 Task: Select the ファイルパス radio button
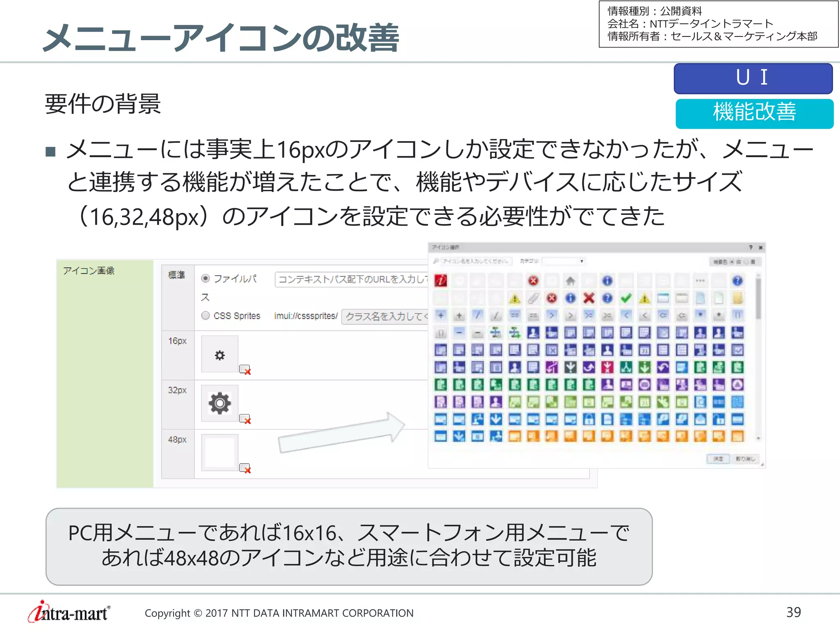(205, 278)
